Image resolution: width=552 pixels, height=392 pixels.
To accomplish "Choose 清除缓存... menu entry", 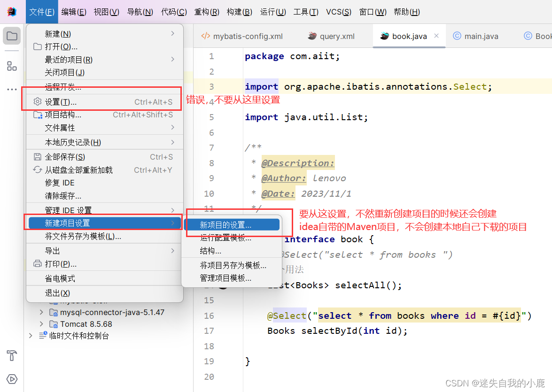I will (x=105, y=196).
